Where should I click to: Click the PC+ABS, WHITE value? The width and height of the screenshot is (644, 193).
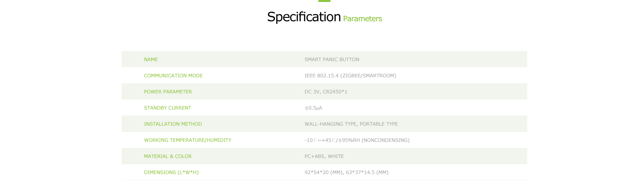pyautogui.click(x=324, y=156)
